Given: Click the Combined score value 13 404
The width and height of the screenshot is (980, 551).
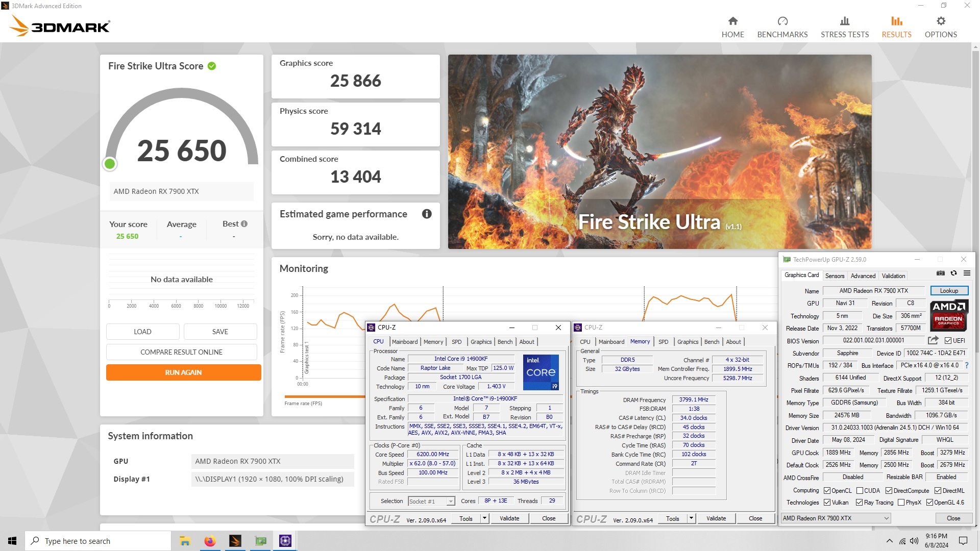Looking at the screenshot, I should coord(355,177).
